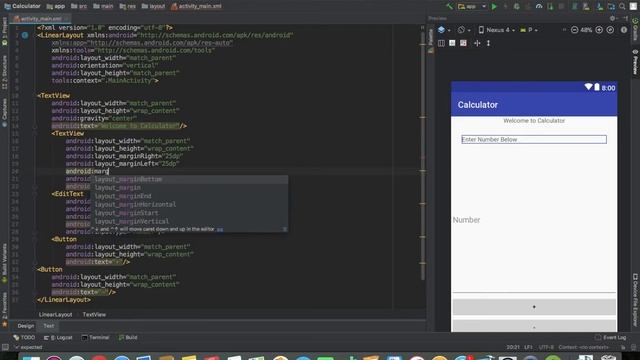Open the app run configuration dropdown
This screenshot has width=640, height=360.
point(472,7)
